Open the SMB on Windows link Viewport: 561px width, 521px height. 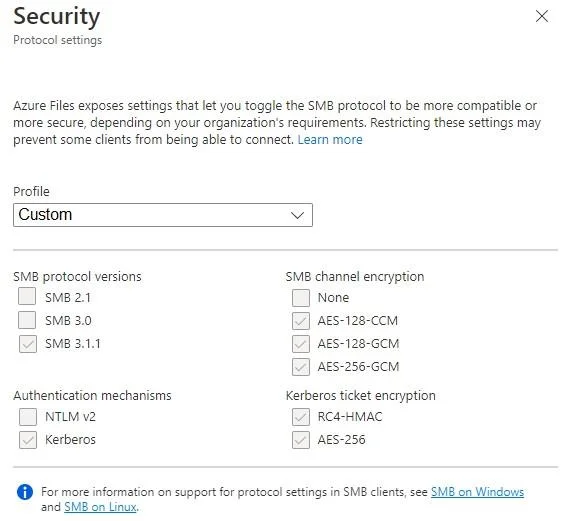pos(477,492)
